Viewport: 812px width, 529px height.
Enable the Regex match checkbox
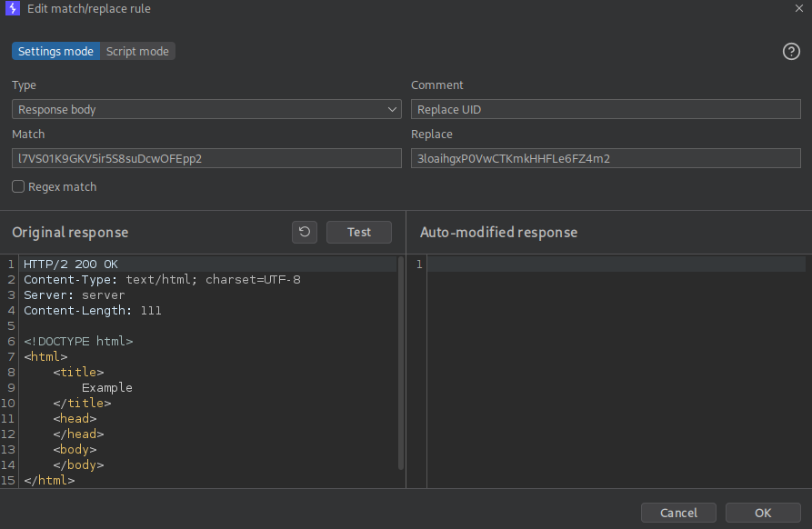click(x=18, y=186)
